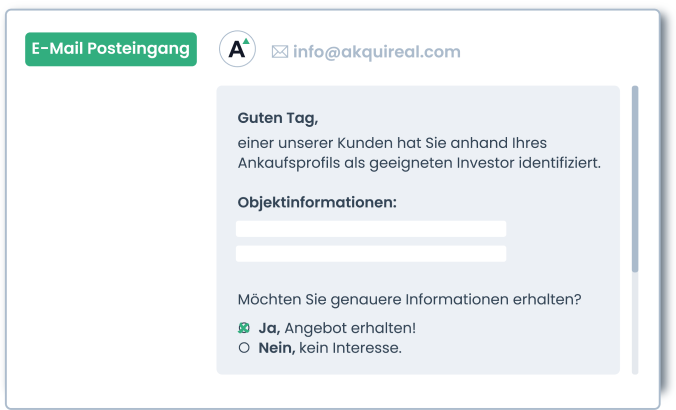The height and width of the screenshot is (410, 676).
Task: Click the info@akquireal.com email address
Action: click(377, 52)
